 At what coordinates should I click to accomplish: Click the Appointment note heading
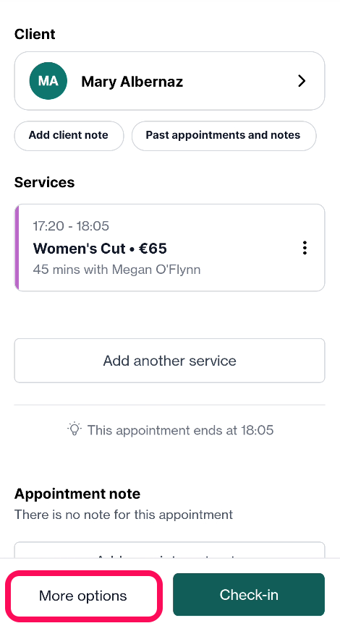pyautogui.click(x=77, y=494)
